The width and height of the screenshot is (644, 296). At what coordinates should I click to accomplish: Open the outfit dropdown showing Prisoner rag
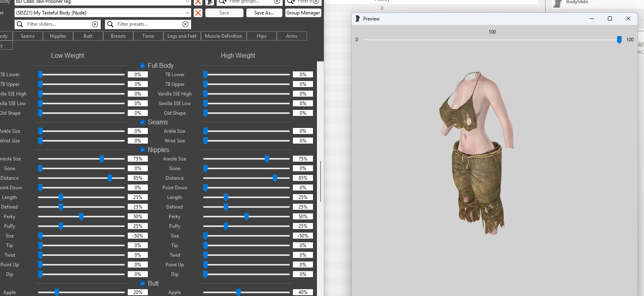point(187,2)
